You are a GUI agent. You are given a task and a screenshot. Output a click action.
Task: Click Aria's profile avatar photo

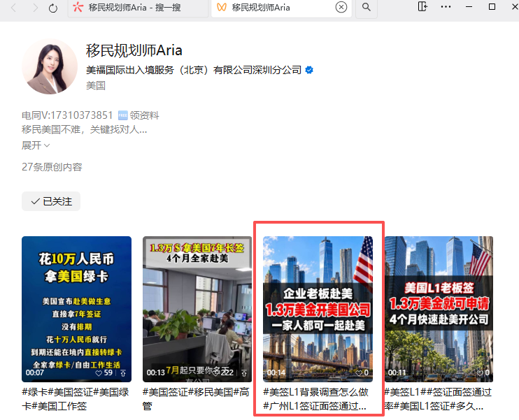coord(50,66)
